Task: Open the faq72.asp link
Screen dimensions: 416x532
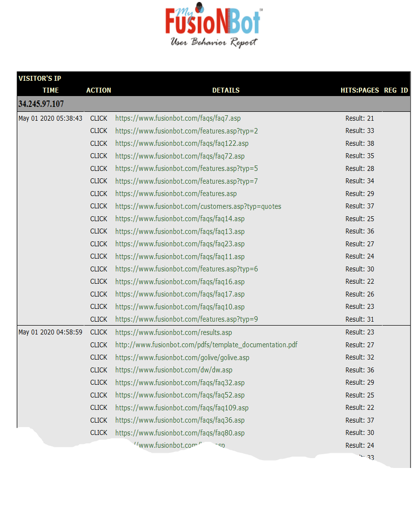Action: (x=180, y=156)
